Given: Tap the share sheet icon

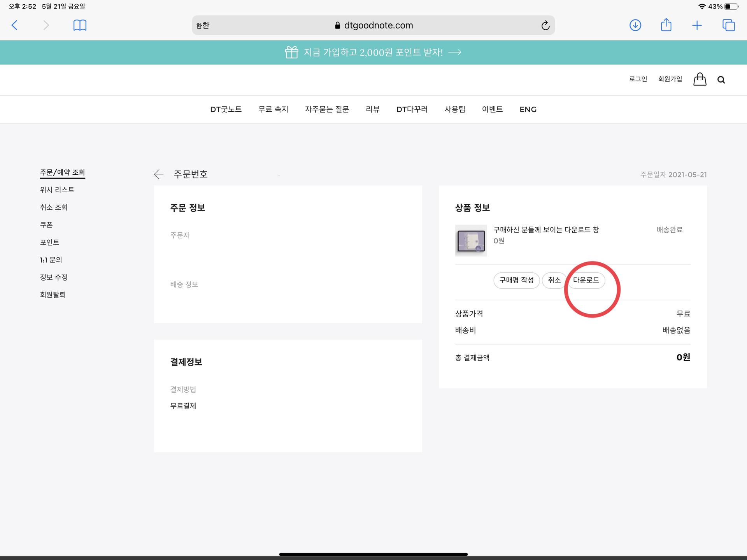Looking at the screenshot, I should pos(666,25).
